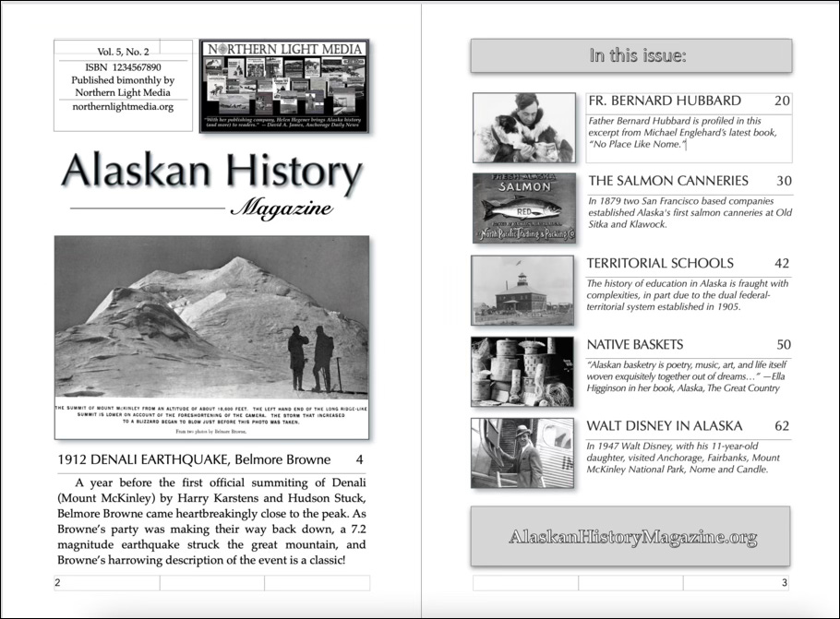Click the 1879 salmon canneries description paragraph
840x619 pixels.
tap(690, 212)
